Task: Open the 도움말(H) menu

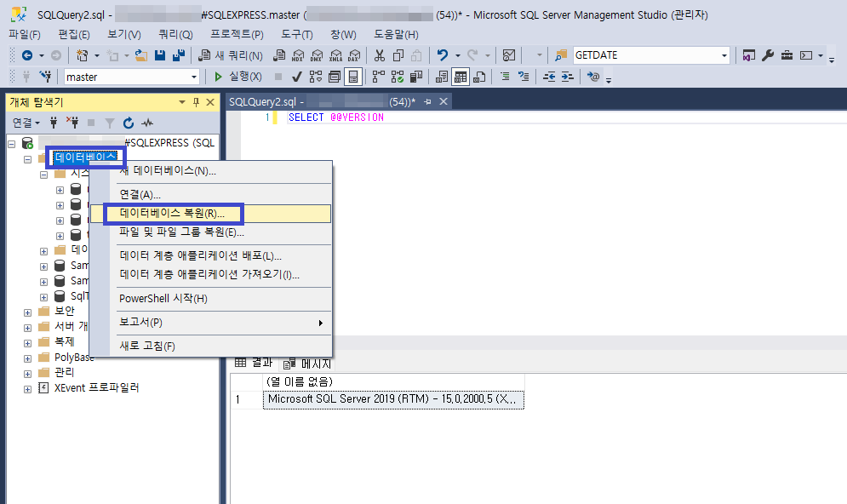Action: (x=396, y=35)
